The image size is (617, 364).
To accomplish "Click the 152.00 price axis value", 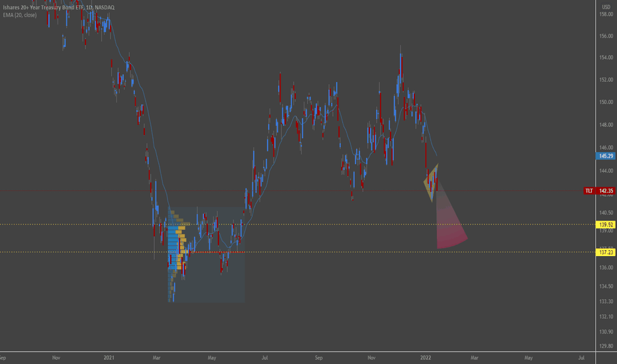I will [606, 79].
